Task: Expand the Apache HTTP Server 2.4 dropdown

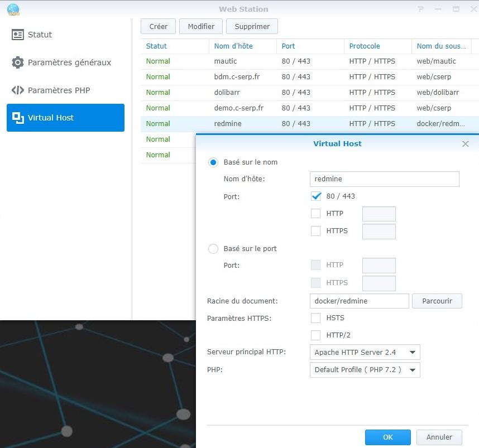Action: tap(365, 352)
